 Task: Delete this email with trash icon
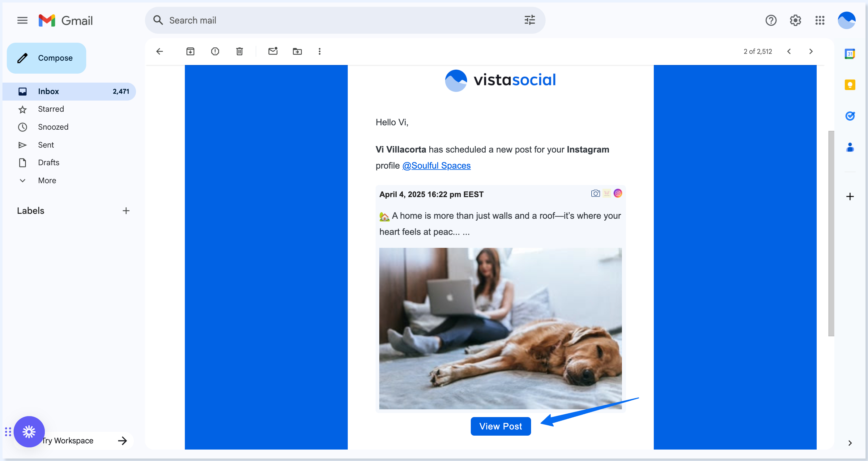(240, 51)
